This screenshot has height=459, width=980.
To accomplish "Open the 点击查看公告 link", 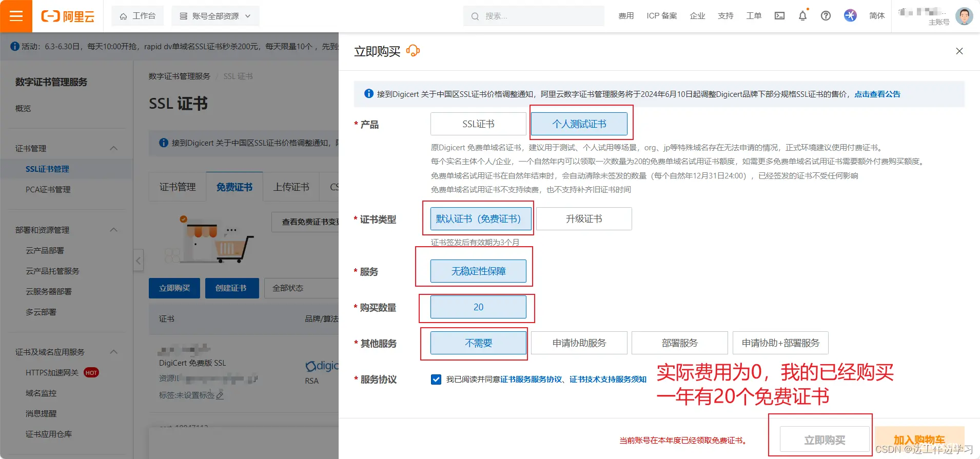I will (x=877, y=94).
